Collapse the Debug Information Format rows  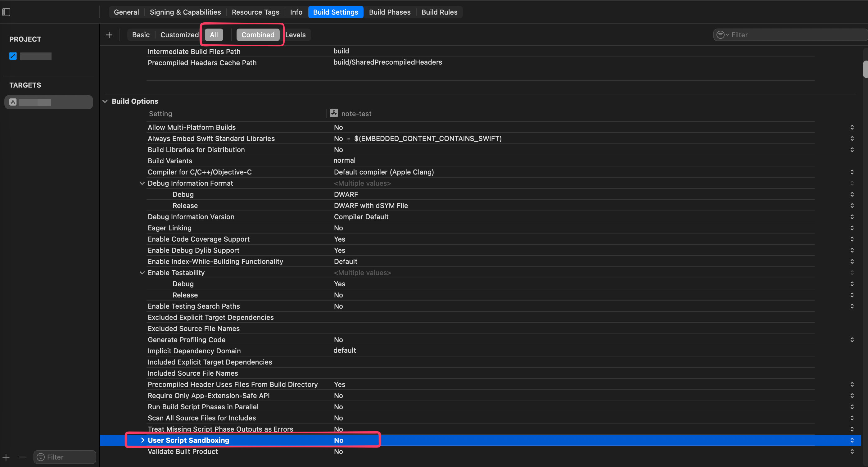[142, 183]
